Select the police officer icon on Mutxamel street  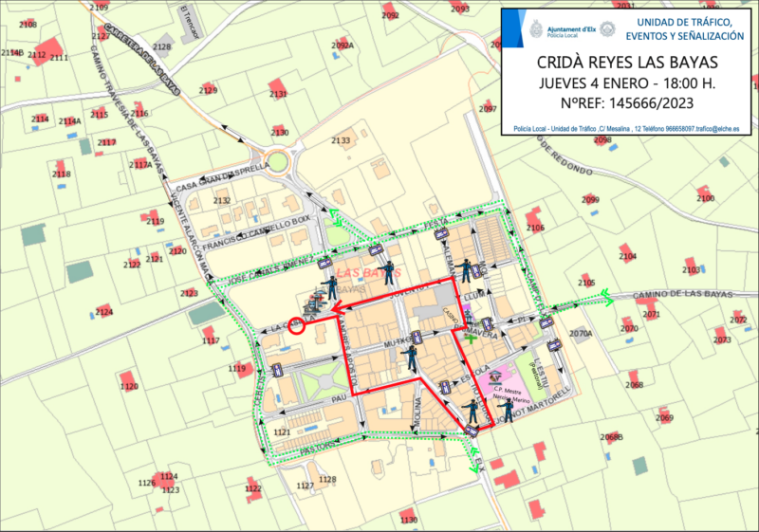[x=411, y=358]
